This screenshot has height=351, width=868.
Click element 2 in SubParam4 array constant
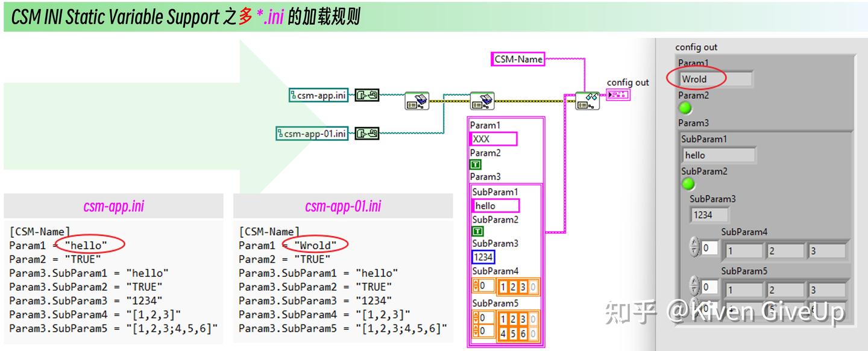514,287
